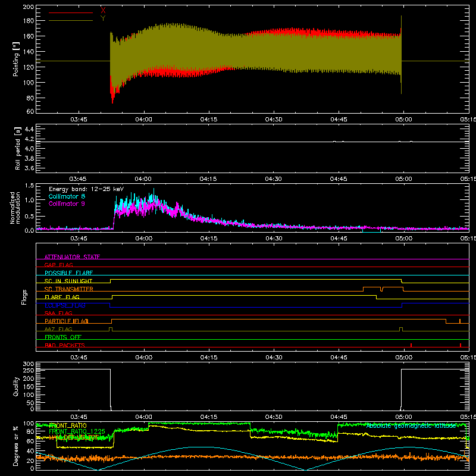Click the 04:15 time label under Pointing plot

click(209, 120)
